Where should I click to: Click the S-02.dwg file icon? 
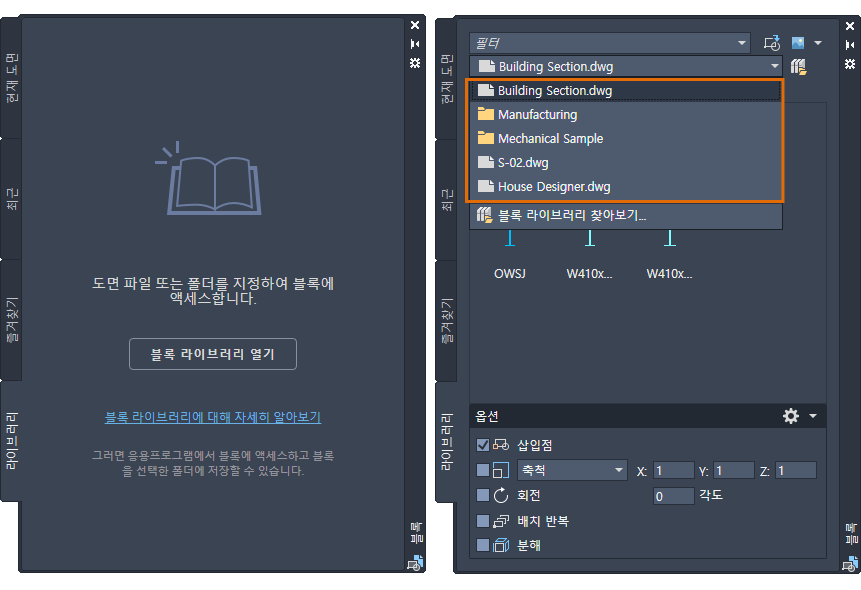point(486,162)
